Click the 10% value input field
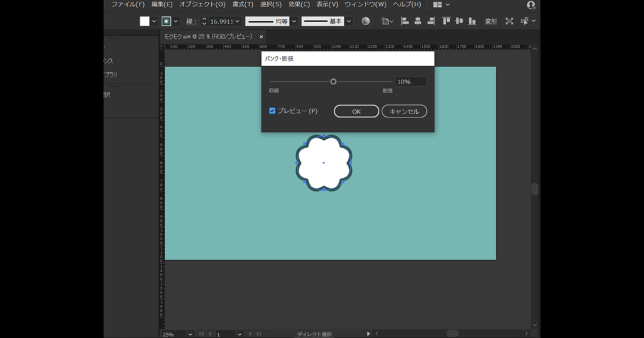The height and width of the screenshot is (338, 644). pos(410,82)
